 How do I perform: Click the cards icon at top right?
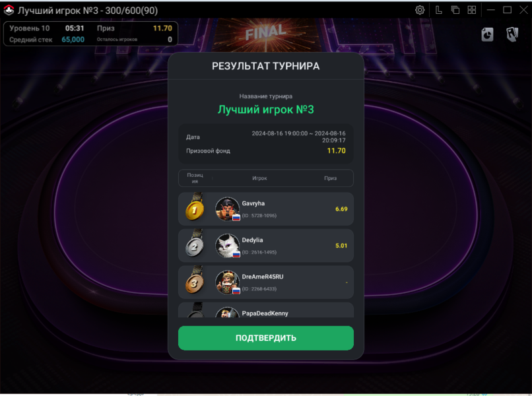(x=512, y=34)
